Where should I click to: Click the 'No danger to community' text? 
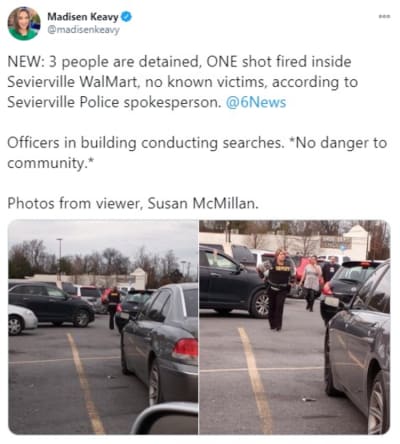click(x=197, y=153)
